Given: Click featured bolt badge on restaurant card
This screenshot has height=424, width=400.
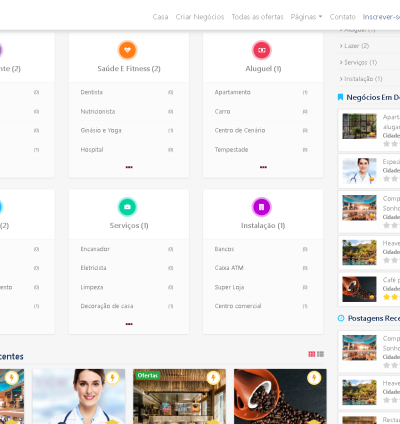Looking at the screenshot, I should coord(213,378).
